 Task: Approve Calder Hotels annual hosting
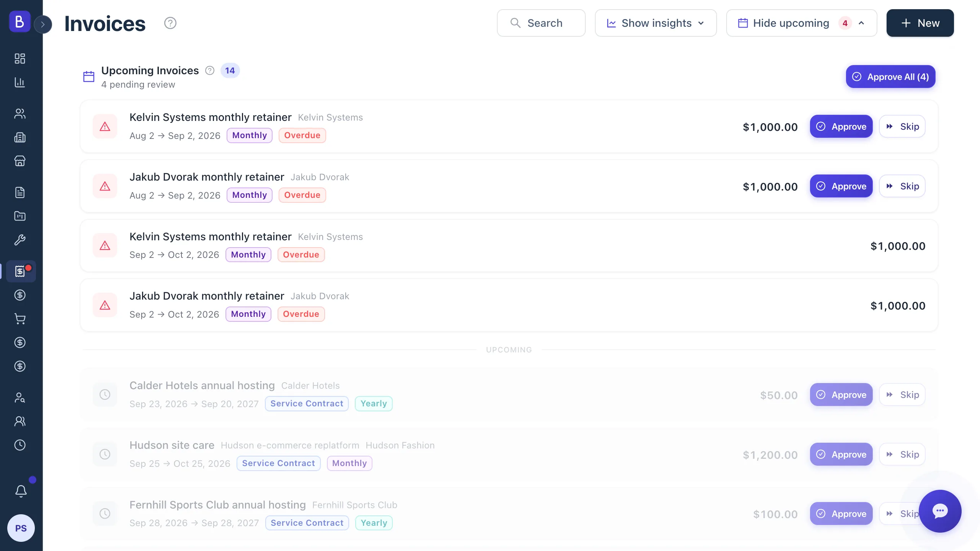pos(841,395)
